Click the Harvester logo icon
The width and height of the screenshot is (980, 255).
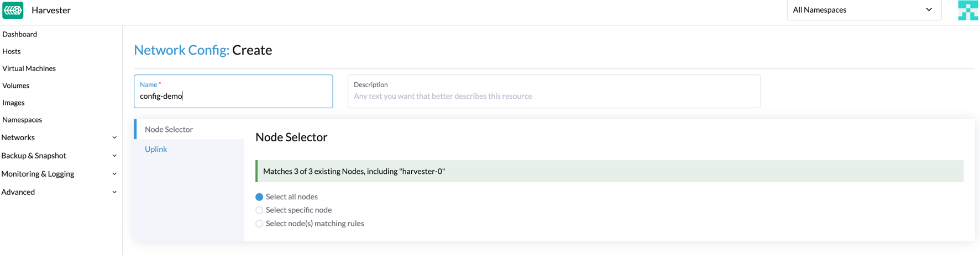[x=13, y=10]
